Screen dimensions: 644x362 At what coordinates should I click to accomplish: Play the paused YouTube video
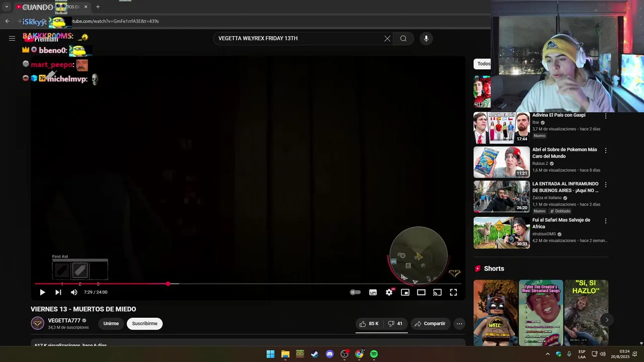tap(42, 292)
